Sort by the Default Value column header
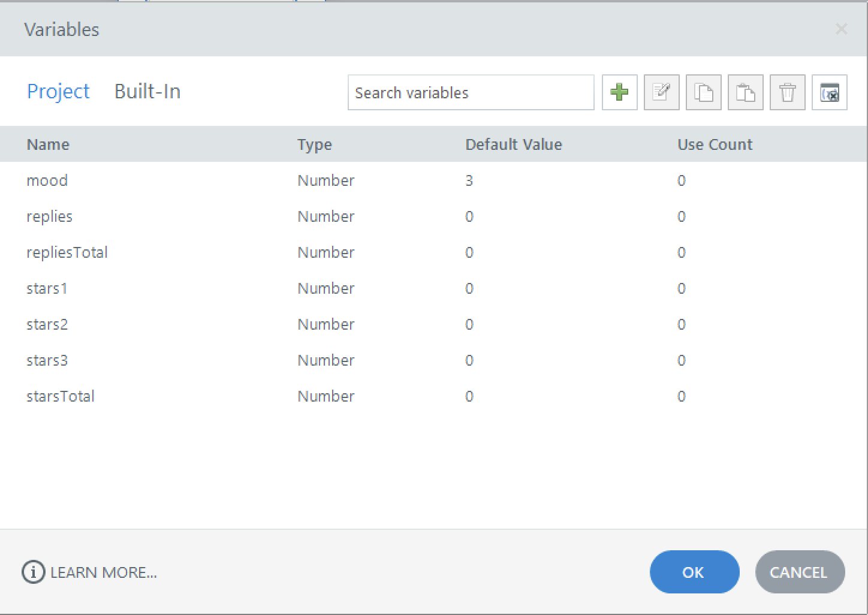Screen dimensions: 868x615 (x=514, y=144)
